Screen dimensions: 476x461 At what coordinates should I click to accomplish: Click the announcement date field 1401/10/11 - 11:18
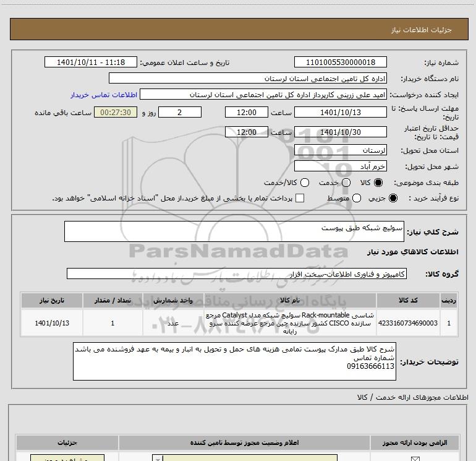[91, 62]
